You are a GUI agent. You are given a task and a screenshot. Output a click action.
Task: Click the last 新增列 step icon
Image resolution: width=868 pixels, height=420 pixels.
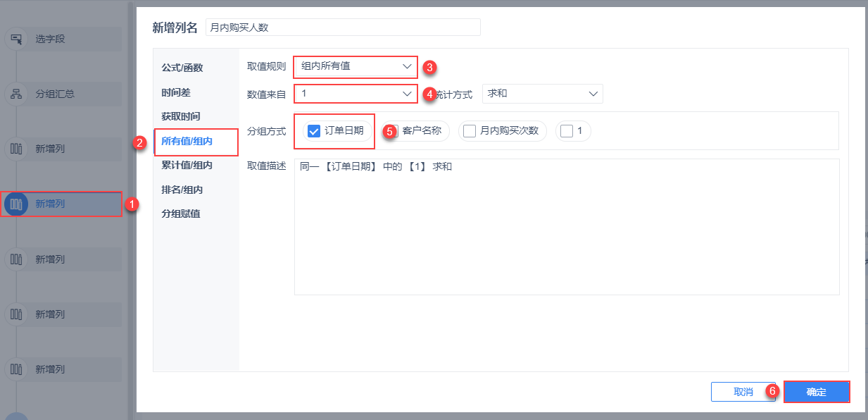pos(15,369)
